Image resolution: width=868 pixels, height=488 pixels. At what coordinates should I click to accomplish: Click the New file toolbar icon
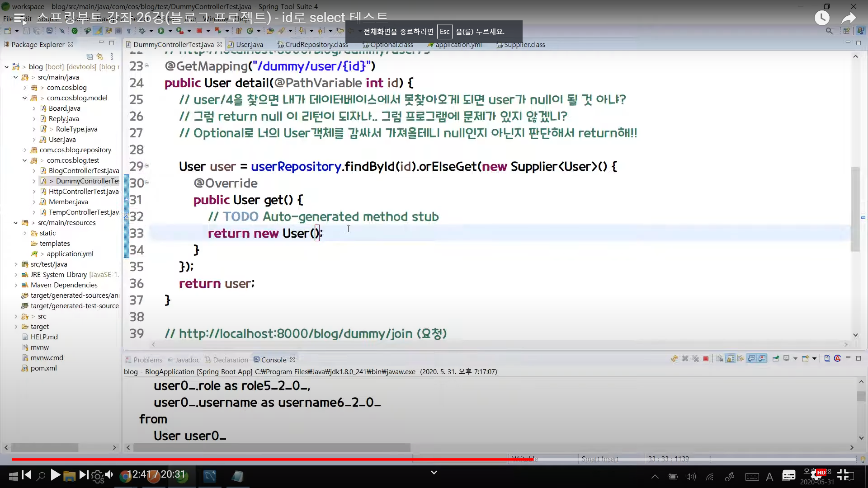click(8, 31)
